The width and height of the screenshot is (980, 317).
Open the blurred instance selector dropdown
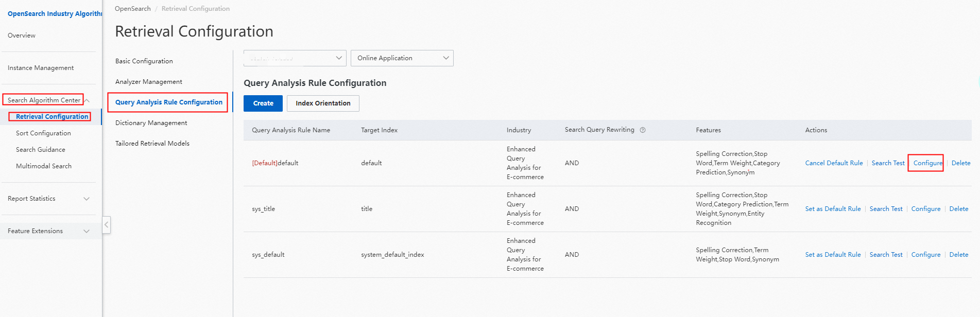click(x=295, y=58)
